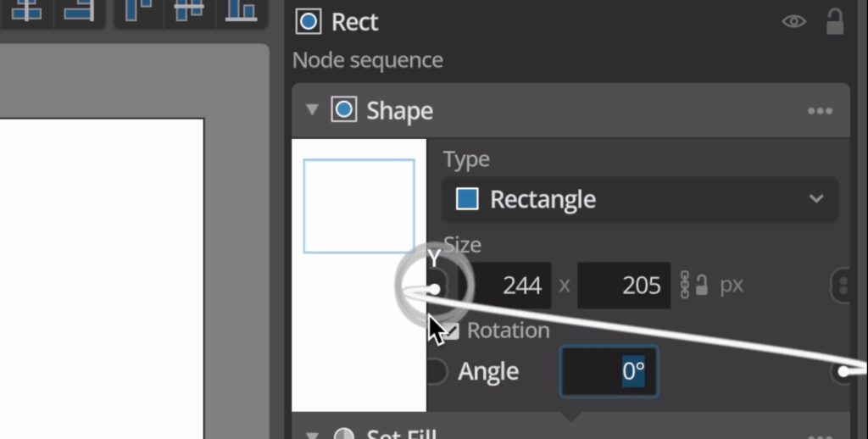Click the Size width field showing 244
868x439 pixels.
[x=505, y=286]
